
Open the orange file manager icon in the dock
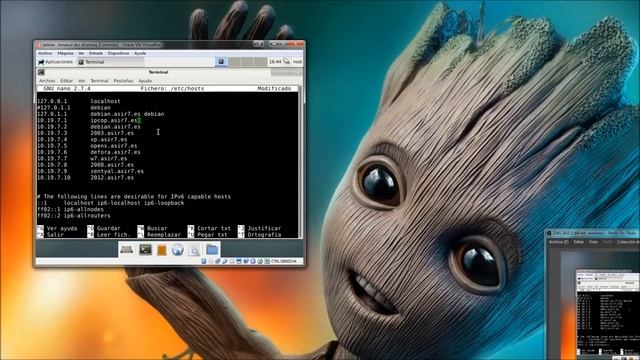point(162,250)
